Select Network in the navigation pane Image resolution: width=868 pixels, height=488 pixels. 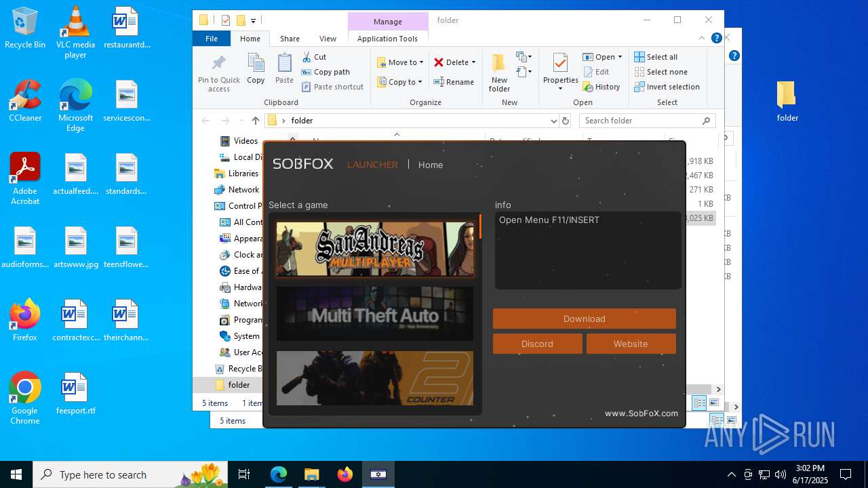[237, 190]
